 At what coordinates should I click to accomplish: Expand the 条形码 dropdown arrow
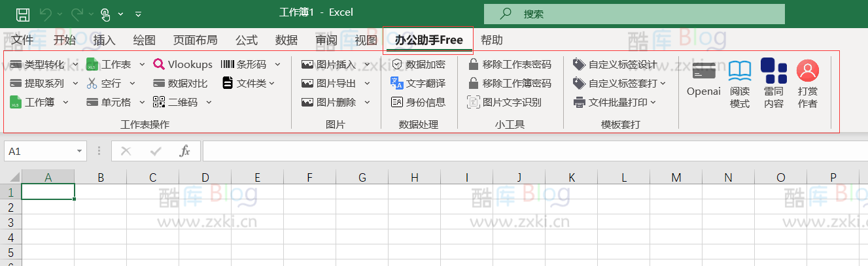277,64
